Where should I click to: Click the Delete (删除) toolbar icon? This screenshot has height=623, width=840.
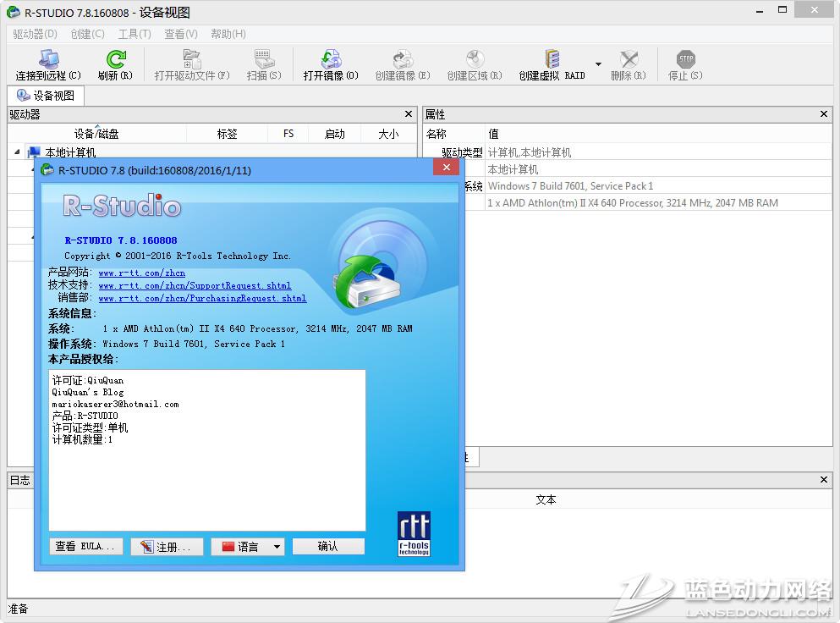(628, 60)
